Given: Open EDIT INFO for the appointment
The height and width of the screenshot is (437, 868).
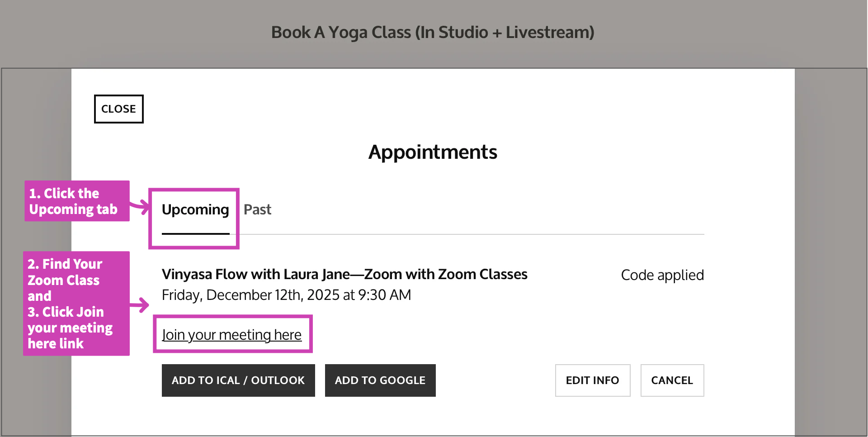Looking at the screenshot, I should tap(592, 380).
